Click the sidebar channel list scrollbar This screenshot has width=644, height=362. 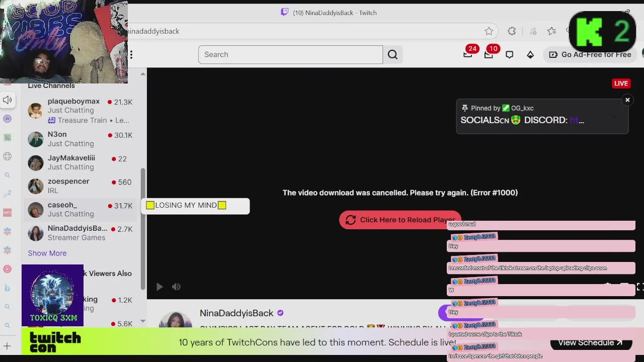click(x=143, y=229)
